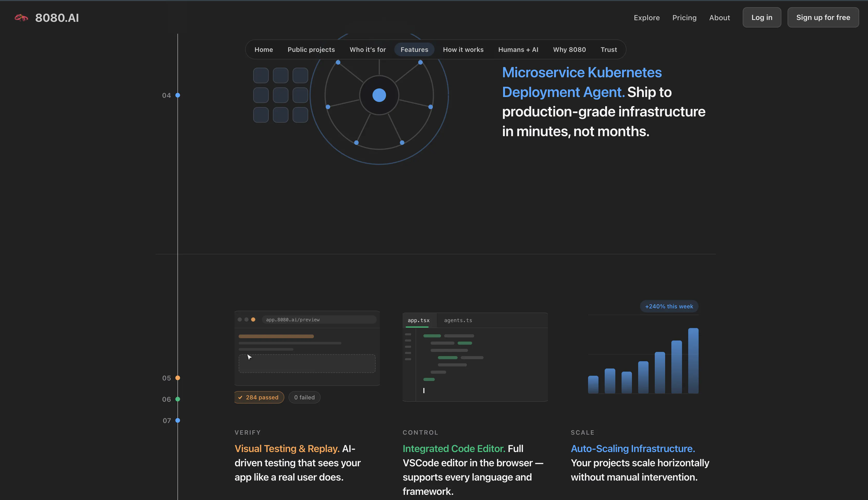Image resolution: width=868 pixels, height=500 pixels.
Task: Jump to the Home section
Action: 264,50
